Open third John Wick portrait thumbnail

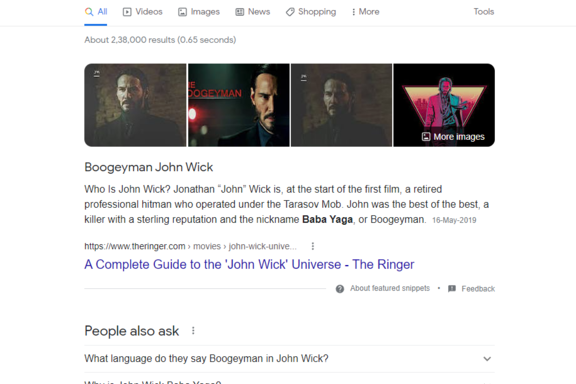coord(341,105)
